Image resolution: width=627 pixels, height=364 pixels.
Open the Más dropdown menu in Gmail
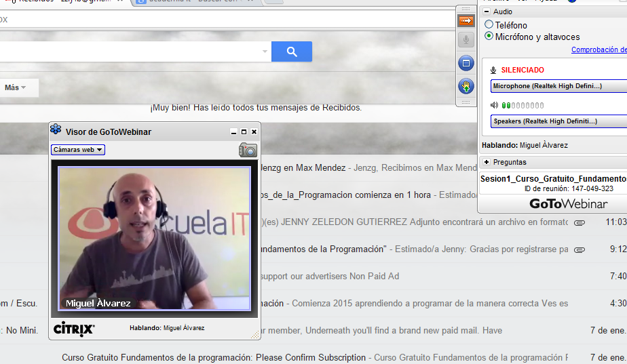[x=15, y=87]
